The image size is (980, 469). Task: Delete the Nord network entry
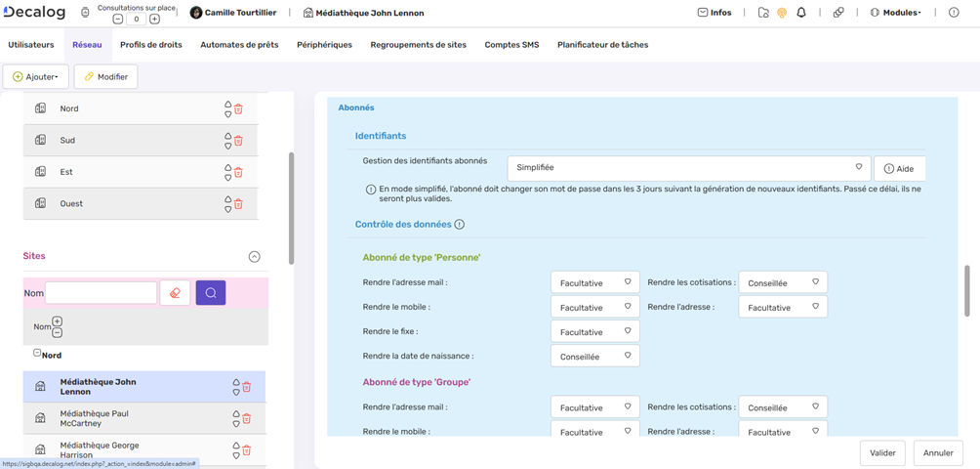238,109
